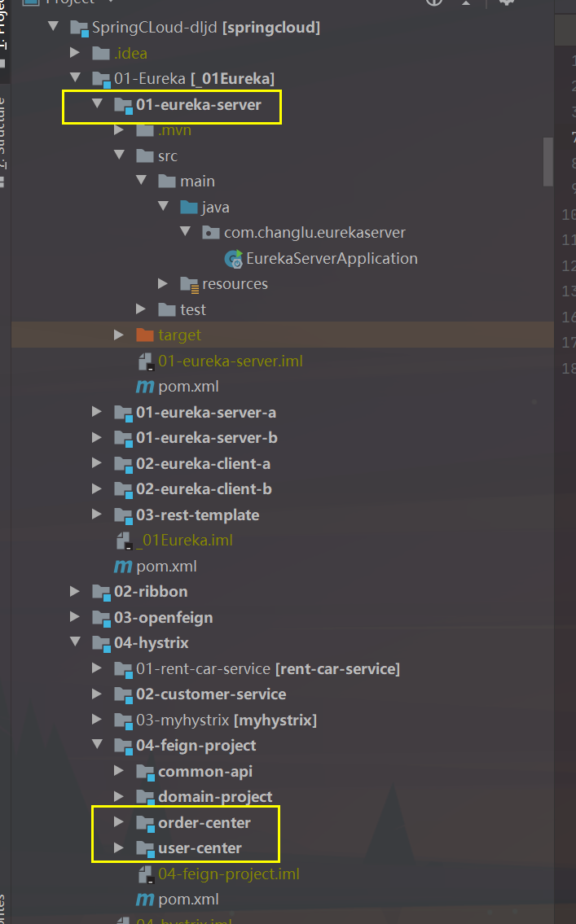Click the order-center module folder icon

(x=145, y=824)
